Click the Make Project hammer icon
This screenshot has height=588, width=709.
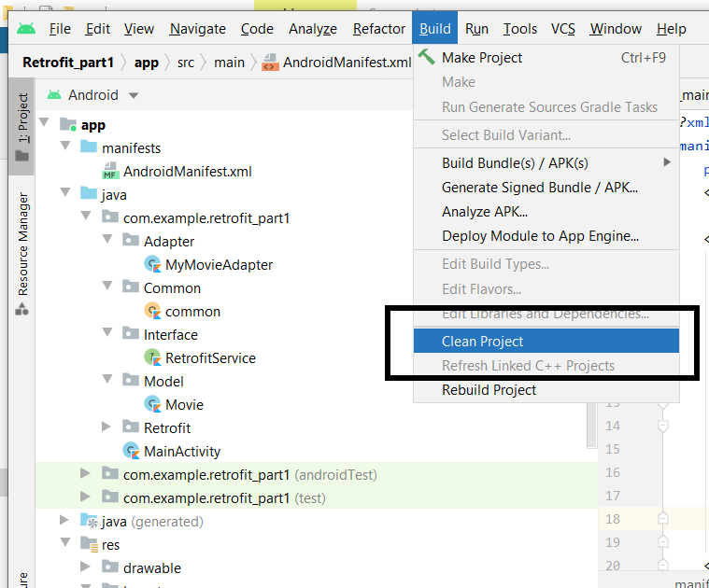426,58
